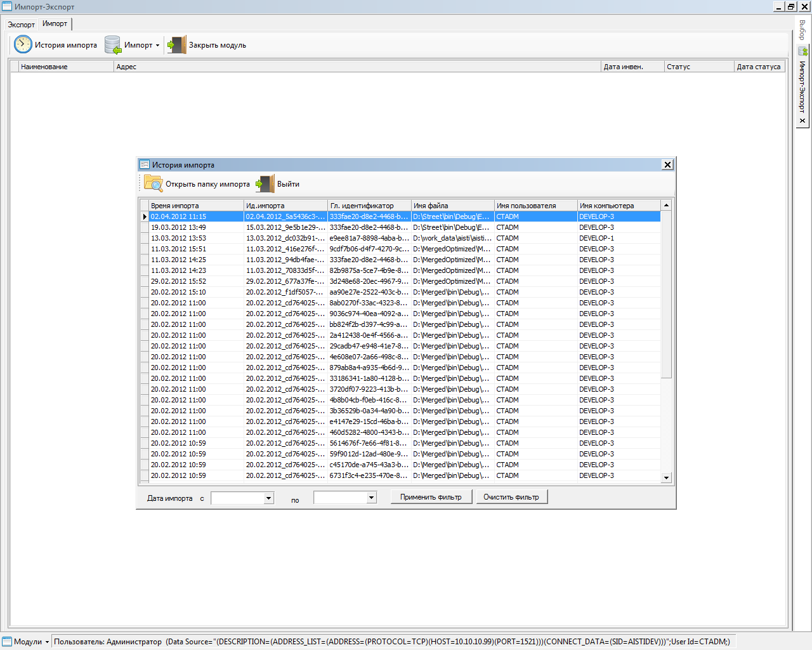This screenshot has width=812, height=650.
Task: Open the start date dropdown after 'с'
Action: [x=268, y=498]
